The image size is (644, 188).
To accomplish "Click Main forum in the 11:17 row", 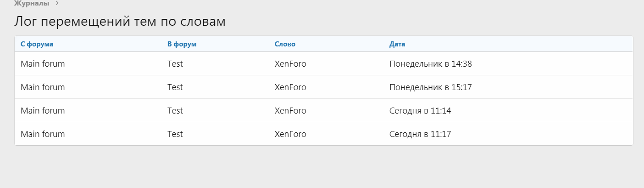I will pyautogui.click(x=43, y=134).
